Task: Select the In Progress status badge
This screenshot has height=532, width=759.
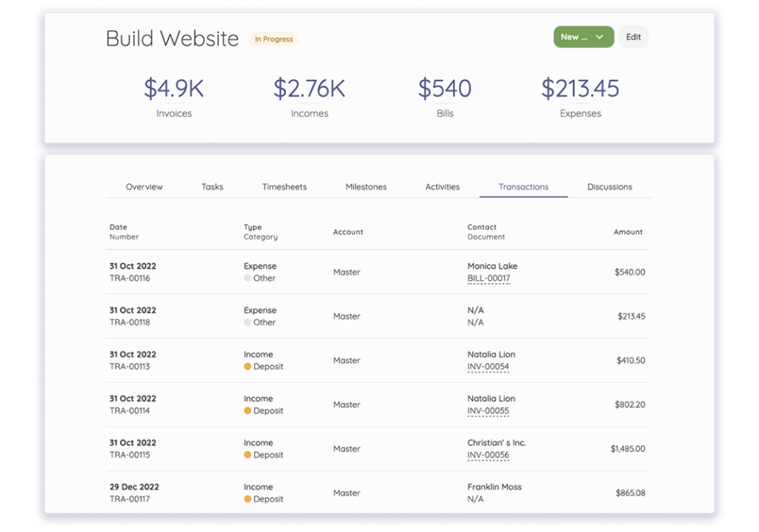Action: [274, 39]
